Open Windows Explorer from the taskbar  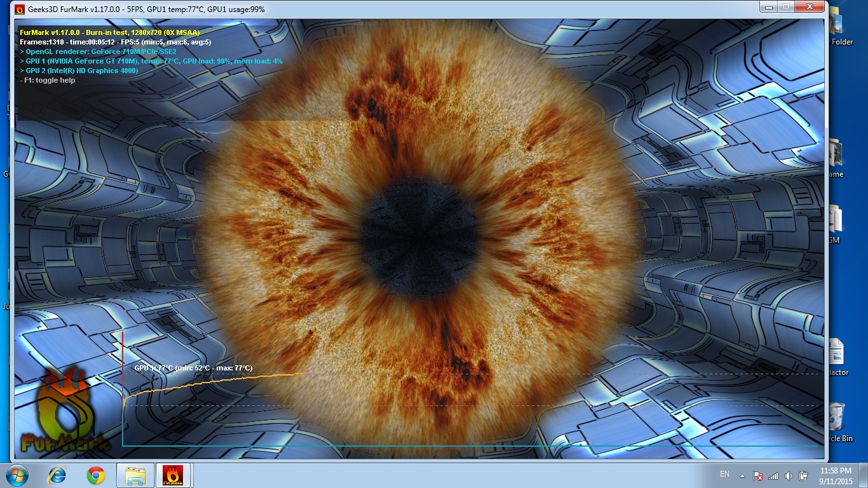coord(135,475)
